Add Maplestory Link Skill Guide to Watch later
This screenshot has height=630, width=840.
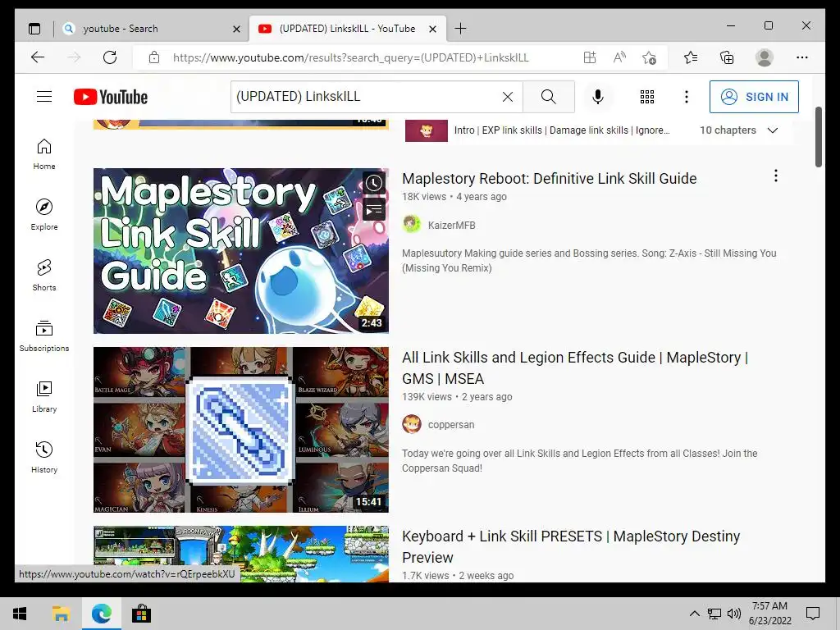click(374, 183)
